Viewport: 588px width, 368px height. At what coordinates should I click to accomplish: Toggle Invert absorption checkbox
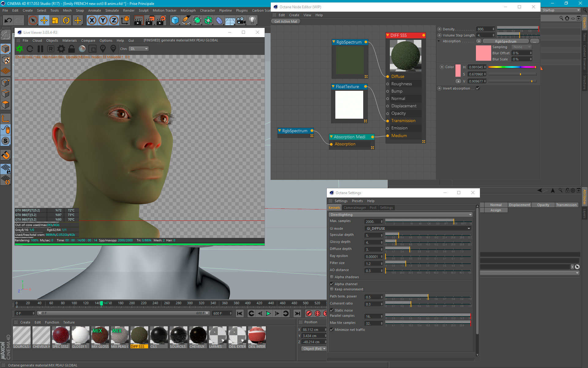(x=478, y=88)
